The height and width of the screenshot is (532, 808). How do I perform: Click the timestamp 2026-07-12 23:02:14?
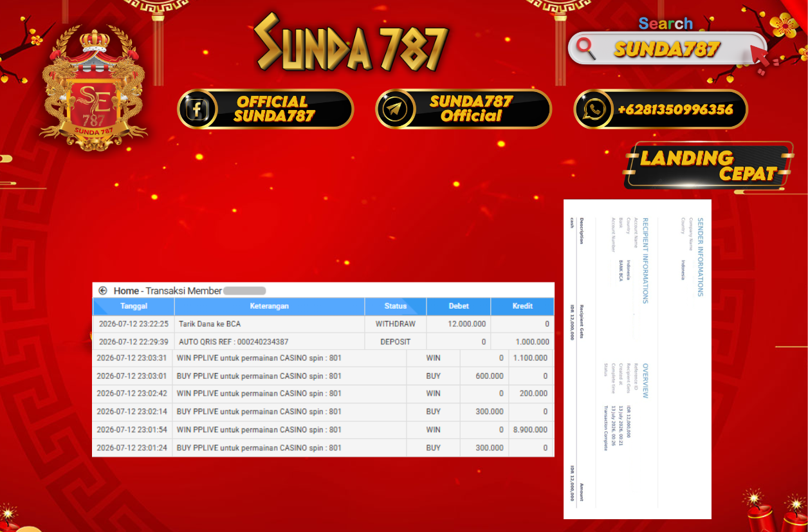132,411
